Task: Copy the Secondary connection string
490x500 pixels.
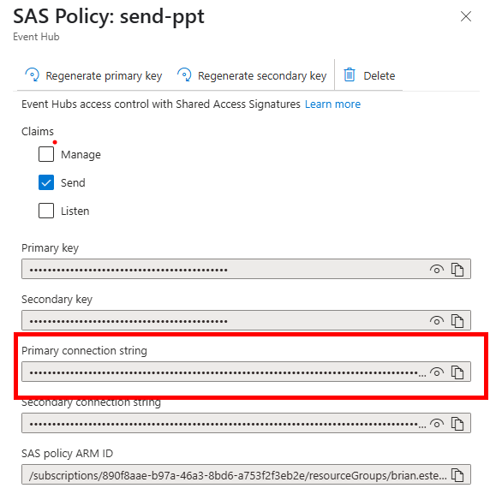Action: pos(457,424)
